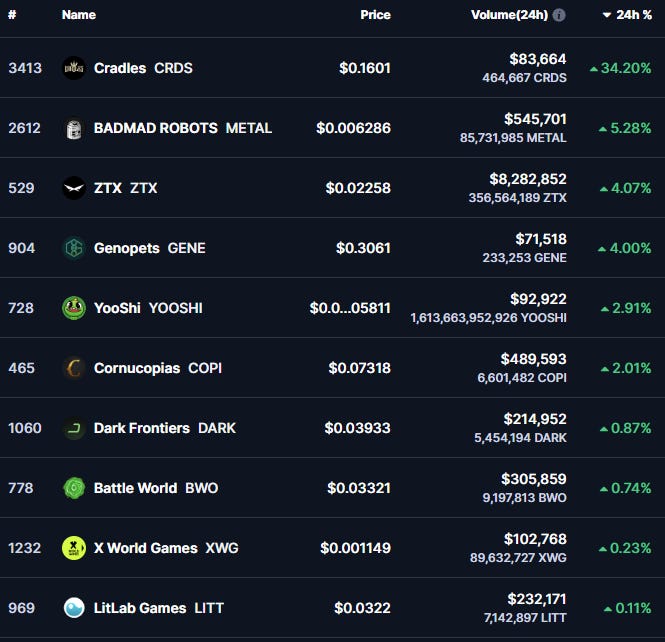Click the Cornucopias price $0.07318
This screenshot has height=642, width=665.
(x=359, y=368)
